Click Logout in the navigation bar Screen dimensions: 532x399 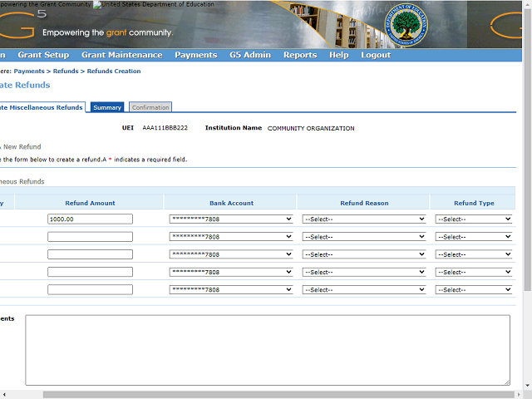pos(376,55)
